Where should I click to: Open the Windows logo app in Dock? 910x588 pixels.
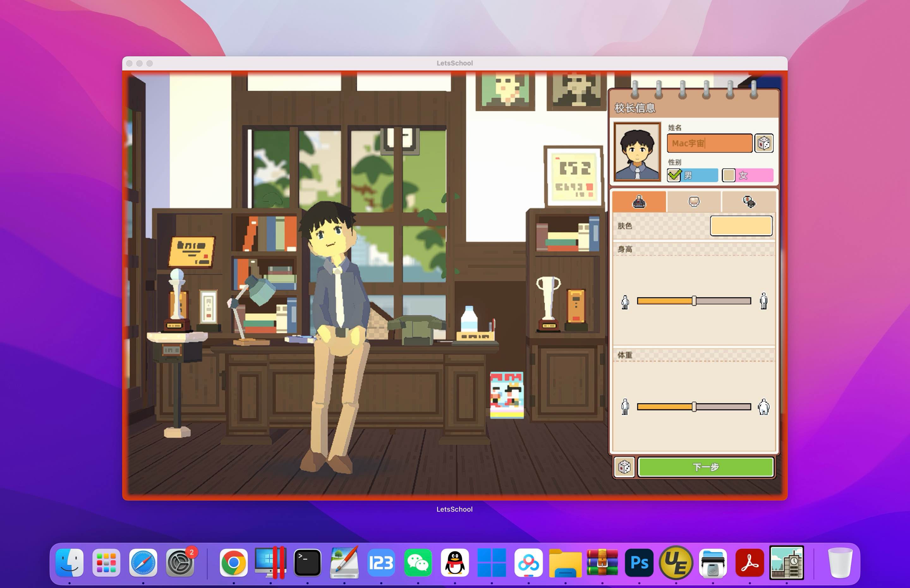[492, 562]
